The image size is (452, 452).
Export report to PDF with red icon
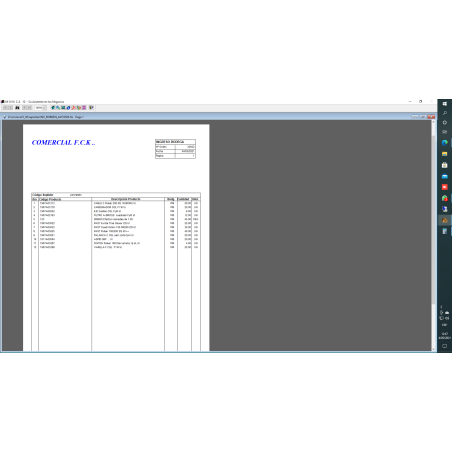point(74,108)
